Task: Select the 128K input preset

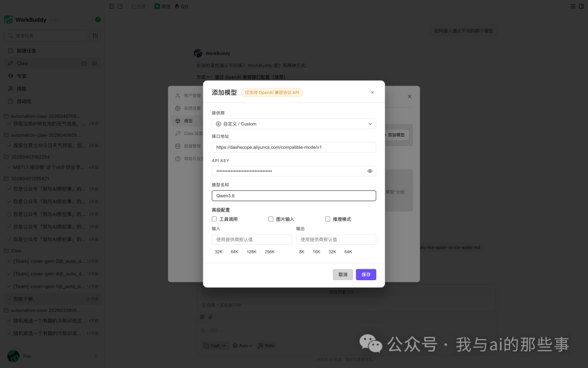Action: point(252,251)
